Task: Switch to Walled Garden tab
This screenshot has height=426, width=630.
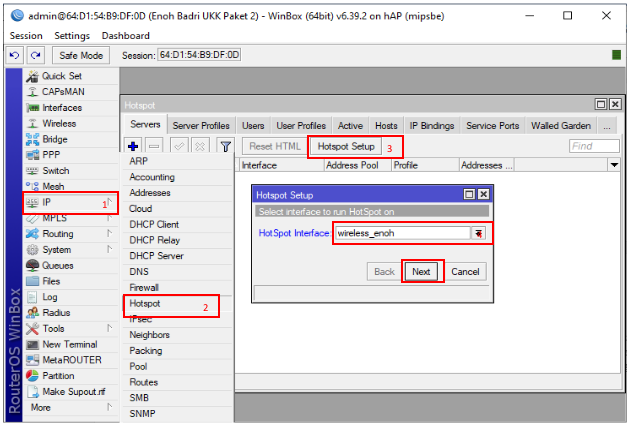Action: pyautogui.click(x=561, y=126)
